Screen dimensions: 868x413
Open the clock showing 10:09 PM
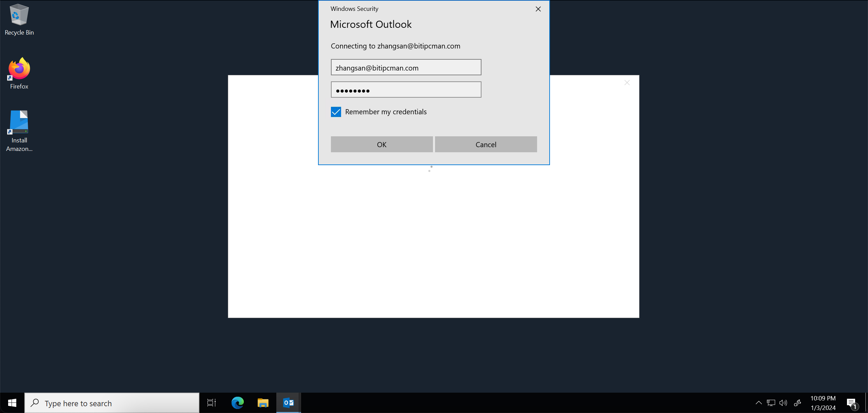pos(823,403)
